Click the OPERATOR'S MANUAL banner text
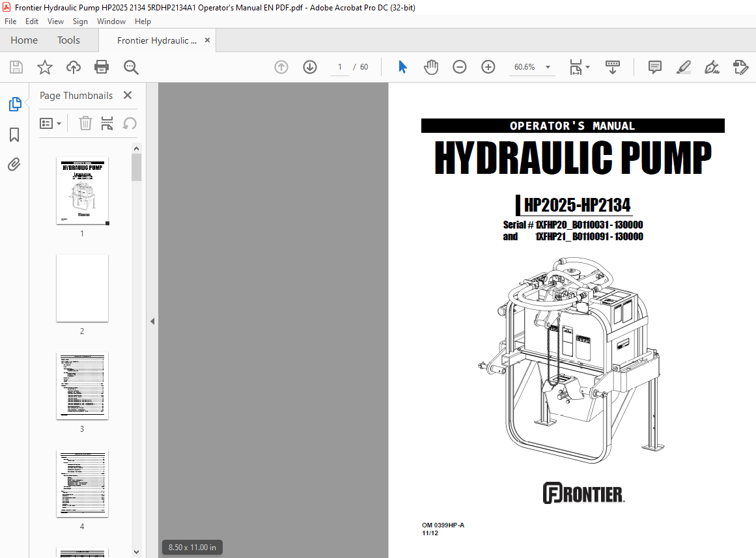 click(x=572, y=126)
